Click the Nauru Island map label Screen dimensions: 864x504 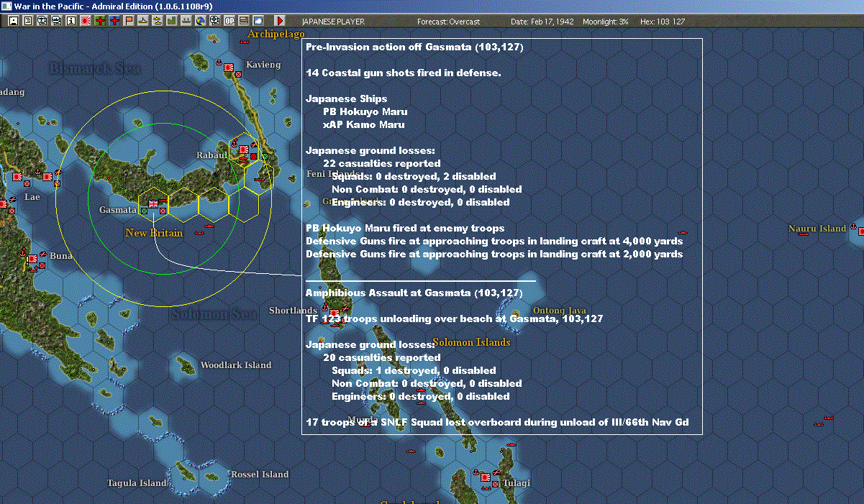(x=817, y=229)
